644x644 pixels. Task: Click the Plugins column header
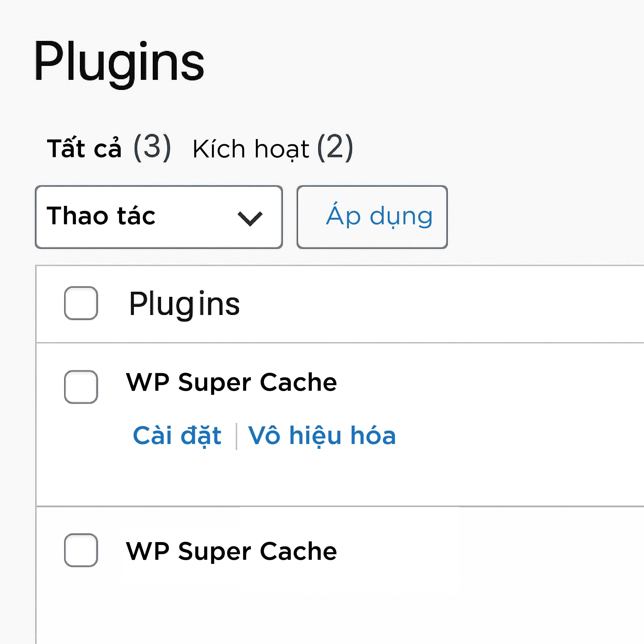[x=184, y=304]
